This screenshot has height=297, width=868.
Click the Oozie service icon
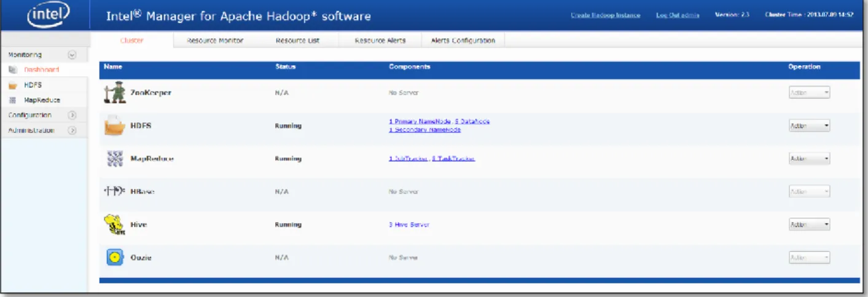coord(114,258)
